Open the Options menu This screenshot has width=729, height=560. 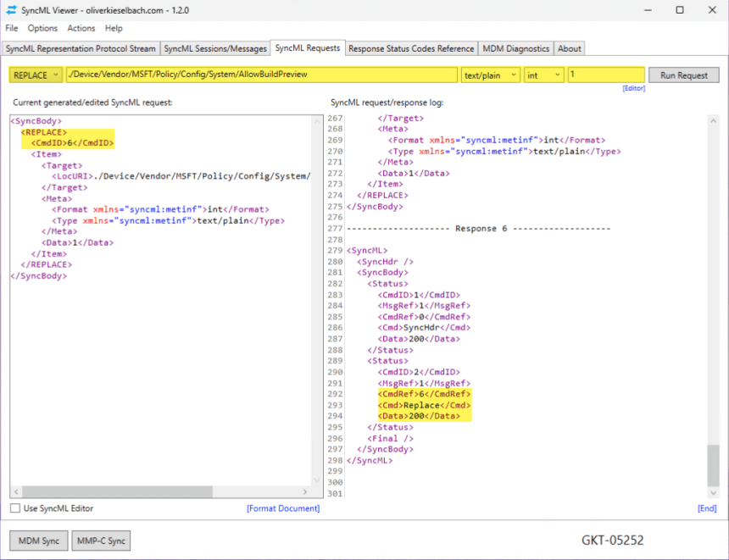pos(44,28)
